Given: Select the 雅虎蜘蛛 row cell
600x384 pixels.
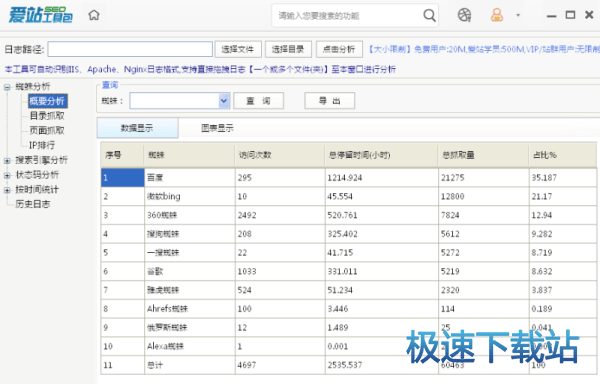Looking at the screenshot, I should 189,290.
